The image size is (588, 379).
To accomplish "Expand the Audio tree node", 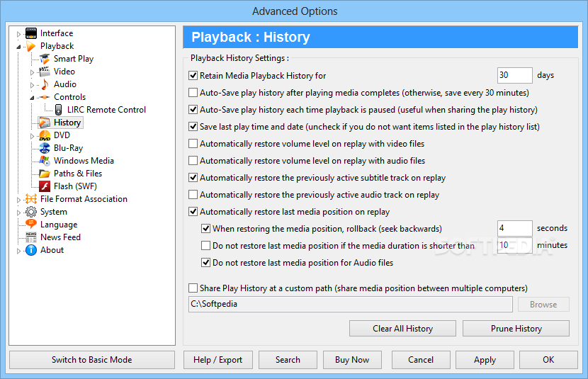I will (32, 85).
